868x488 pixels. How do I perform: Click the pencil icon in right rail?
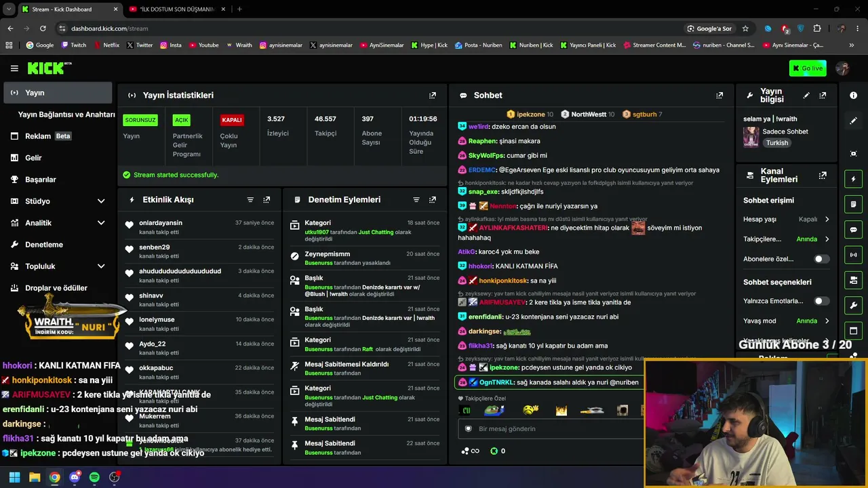pos(854,121)
